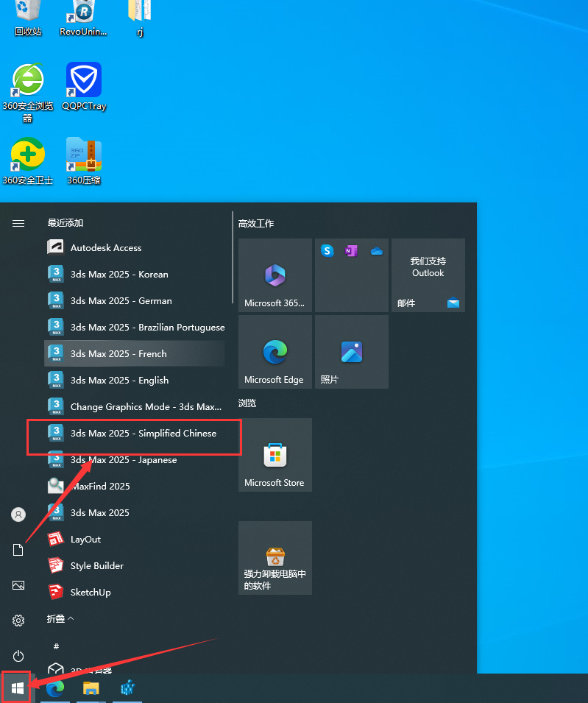Launch 3ds Max 2025 - English
The width and height of the screenshot is (588, 703).
(135, 380)
